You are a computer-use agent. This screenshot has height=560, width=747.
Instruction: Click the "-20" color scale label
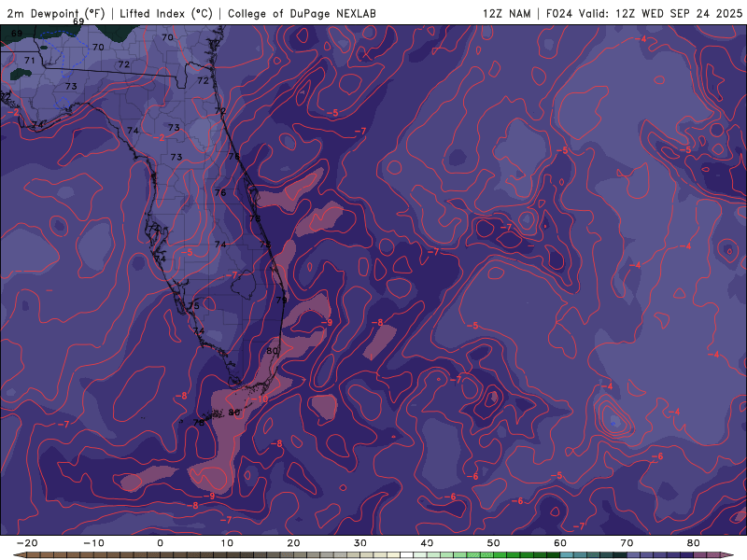click(x=27, y=543)
